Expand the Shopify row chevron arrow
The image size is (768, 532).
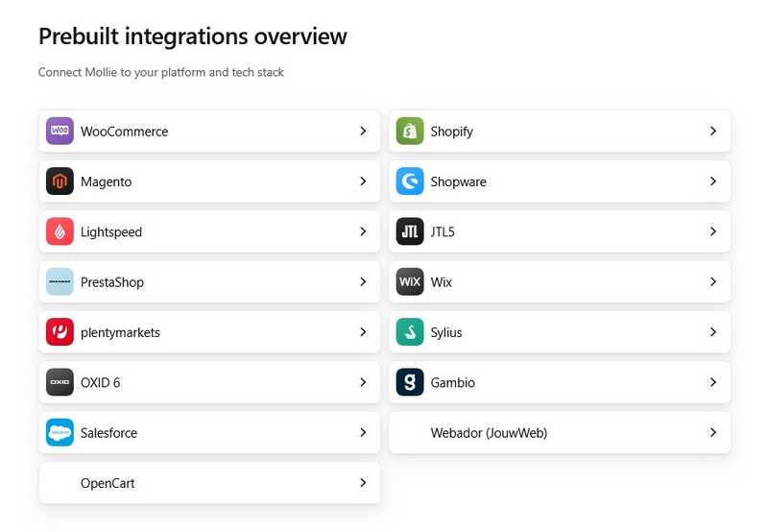[x=713, y=131]
